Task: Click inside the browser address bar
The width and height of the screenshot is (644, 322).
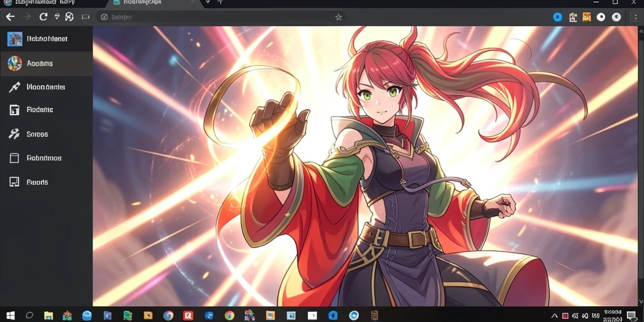Action: tap(221, 17)
